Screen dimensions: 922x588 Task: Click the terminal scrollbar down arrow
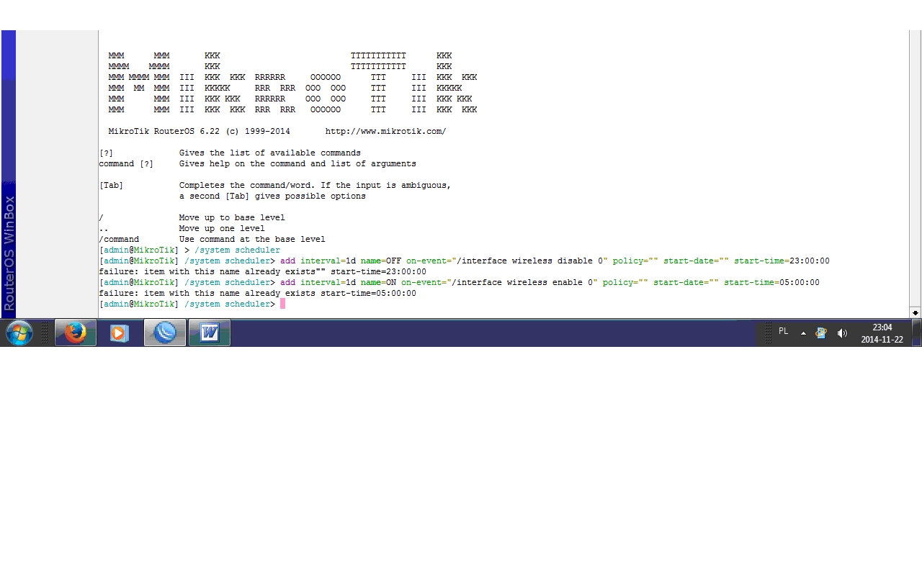(916, 313)
